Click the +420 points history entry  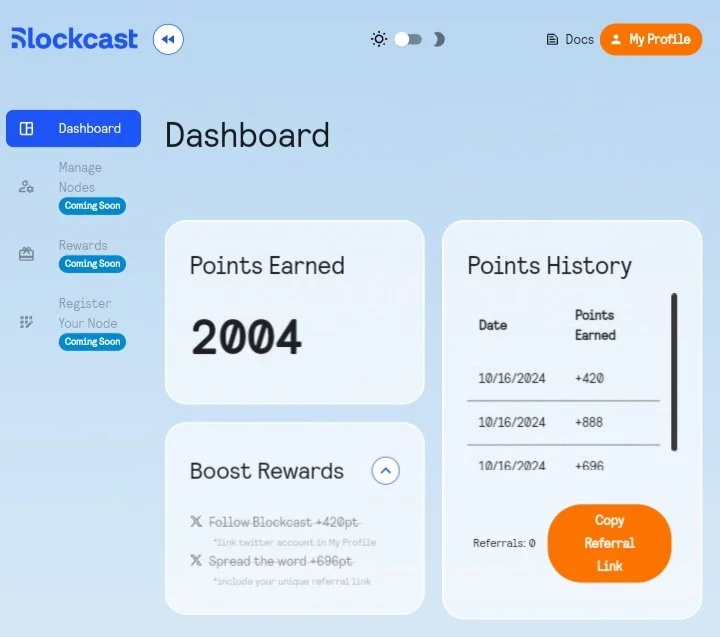pos(590,378)
